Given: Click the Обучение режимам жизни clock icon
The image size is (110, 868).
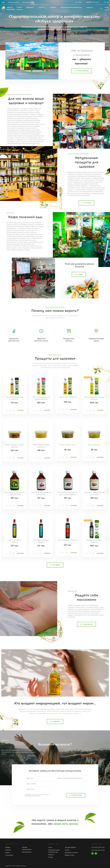Looking at the screenshot, I should pyautogui.click(x=41, y=331).
